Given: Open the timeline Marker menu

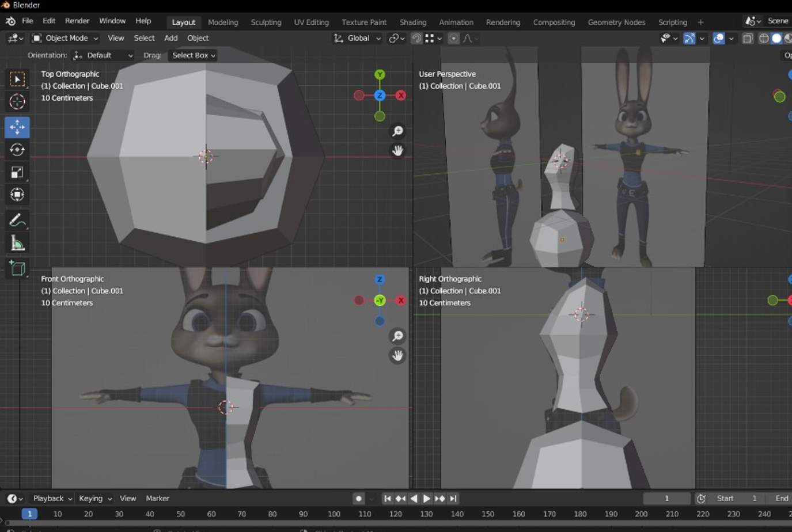Looking at the screenshot, I should point(157,499).
